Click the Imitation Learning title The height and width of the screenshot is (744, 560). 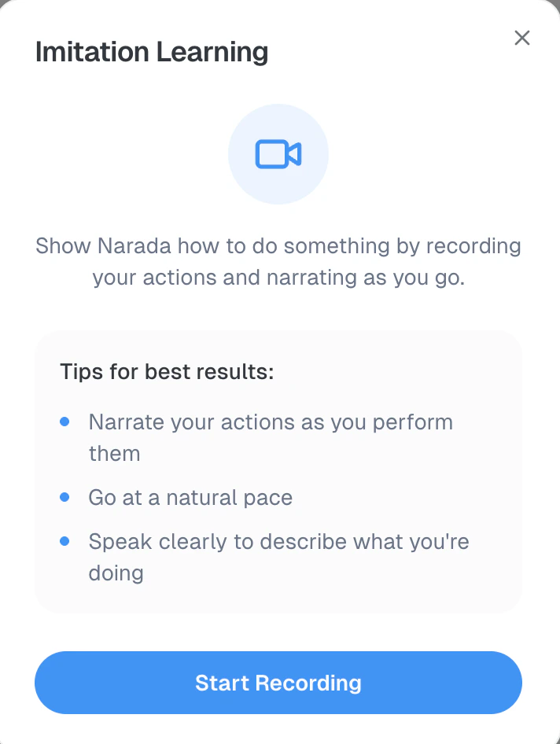click(151, 52)
